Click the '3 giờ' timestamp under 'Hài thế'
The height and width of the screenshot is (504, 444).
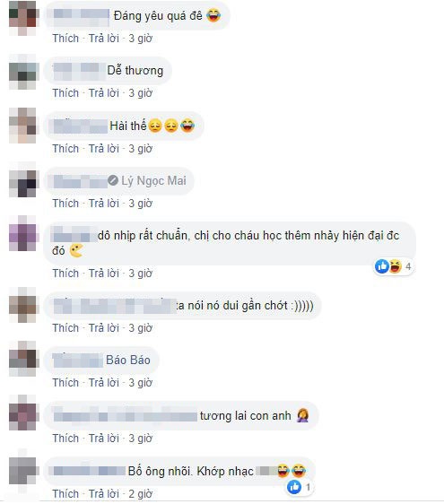coord(141,149)
